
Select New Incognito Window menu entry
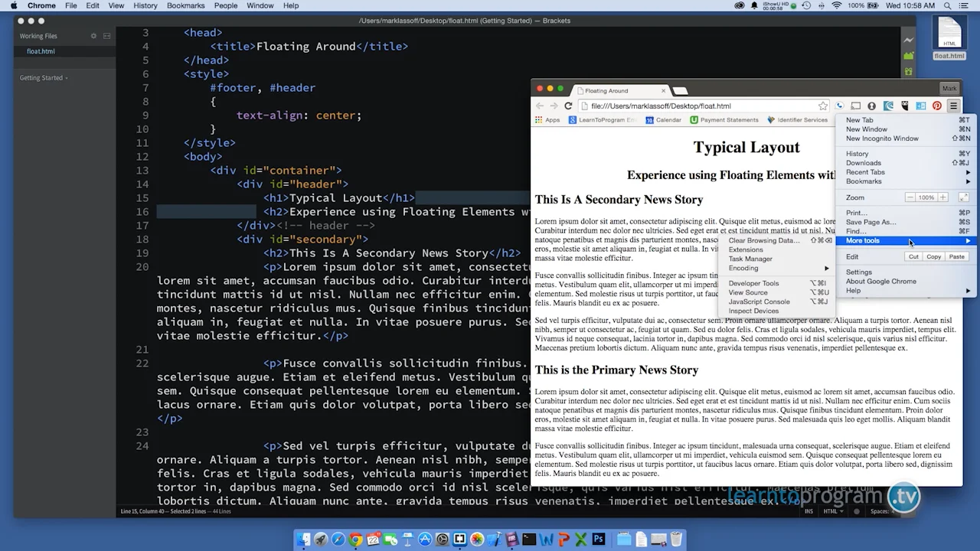pyautogui.click(x=908, y=139)
